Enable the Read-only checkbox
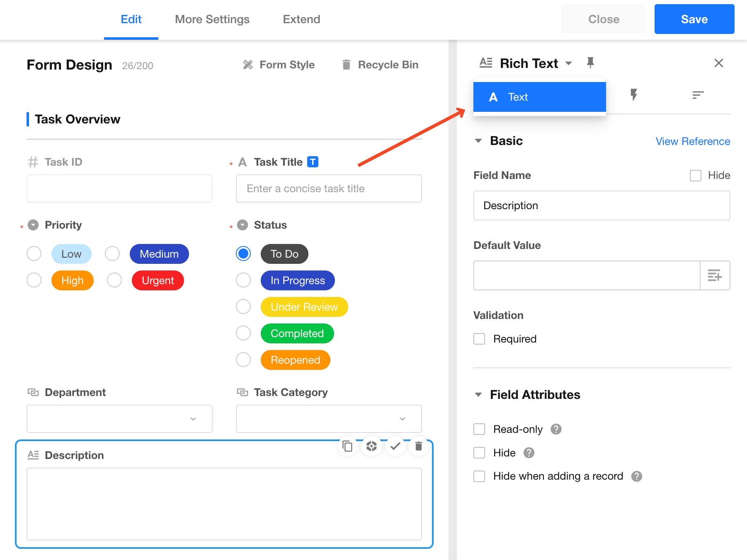Viewport: 747px width, 560px height. (479, 429)
